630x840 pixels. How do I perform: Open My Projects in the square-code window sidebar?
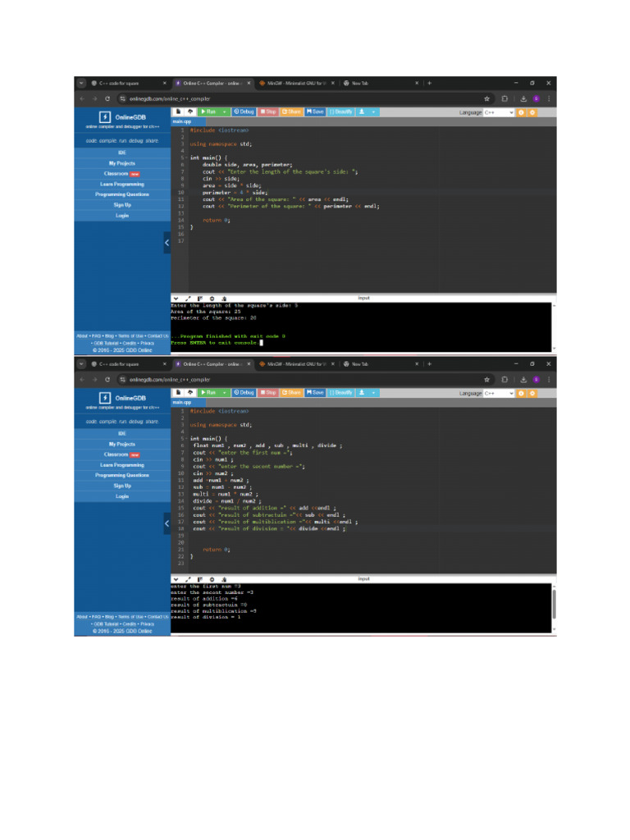[122, 163]
